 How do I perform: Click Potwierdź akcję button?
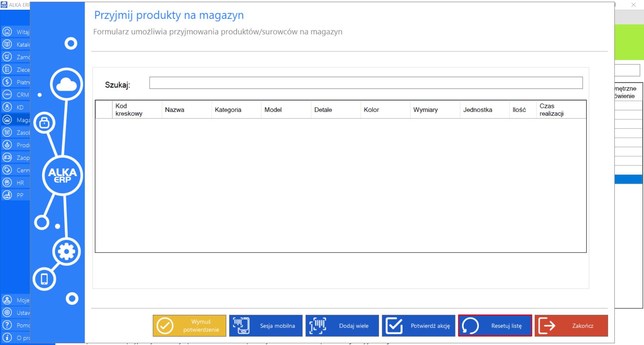pyautogui.click(x=418, y=326)
